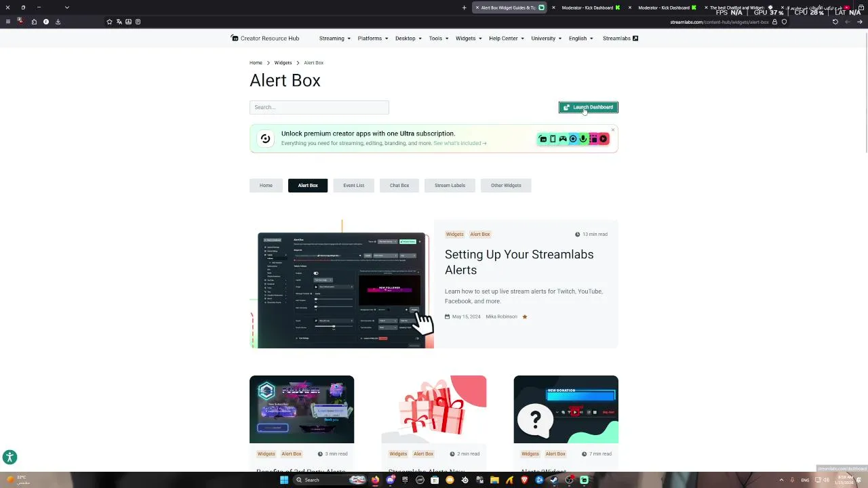Click the Alert Box tag on featured article

pos(479,234)
